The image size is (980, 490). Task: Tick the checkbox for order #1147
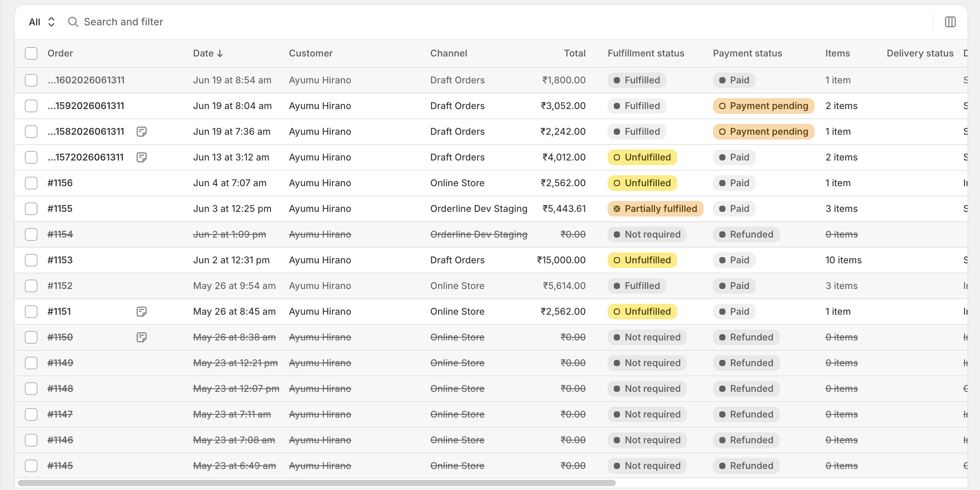point(31,414)
